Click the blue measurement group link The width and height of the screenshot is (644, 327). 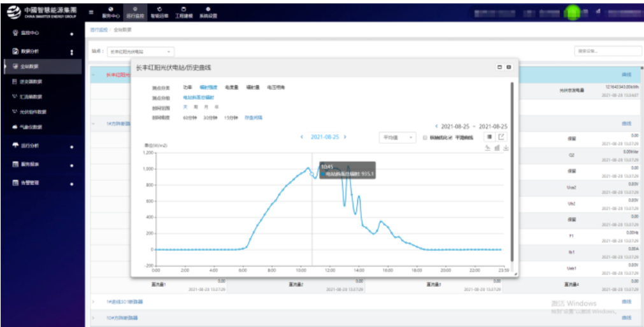point(198,97)
